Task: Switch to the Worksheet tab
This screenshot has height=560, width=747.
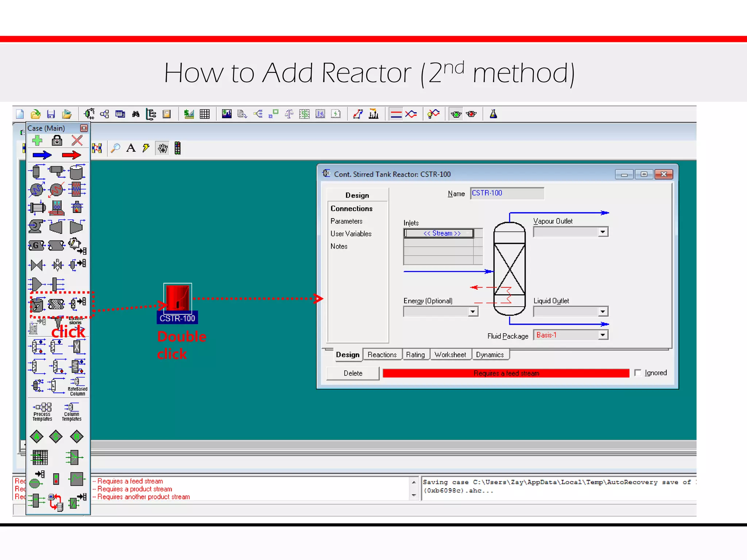Action: click(x=450, y=355)
